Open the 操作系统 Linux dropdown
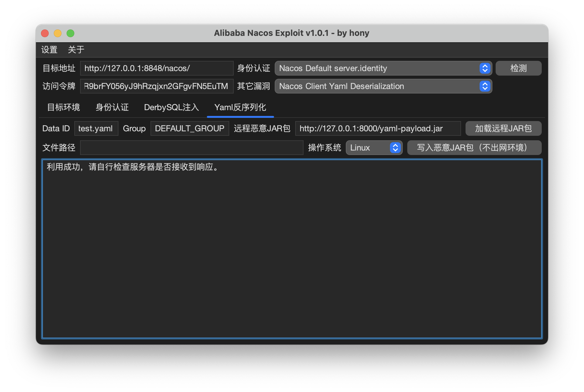The width and height of the screenshot is (584, 392). [374, 148]
